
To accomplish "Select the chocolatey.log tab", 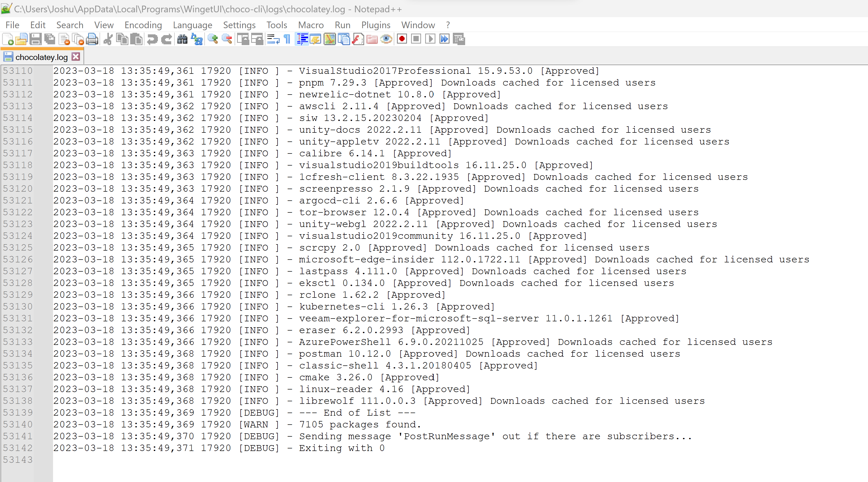I will coord(41,57).
